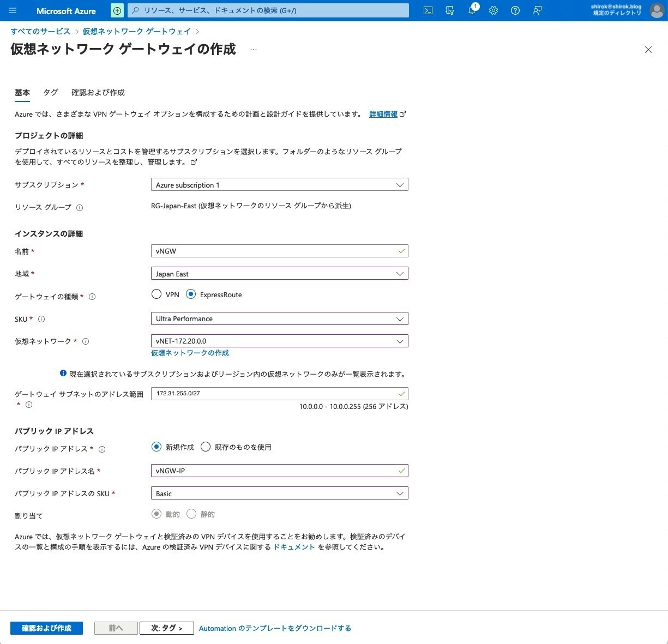This screenshot has width=668, height=644.
Task: Select 既存のものを使用 for public IP address
Action: [x=206, y=447]
